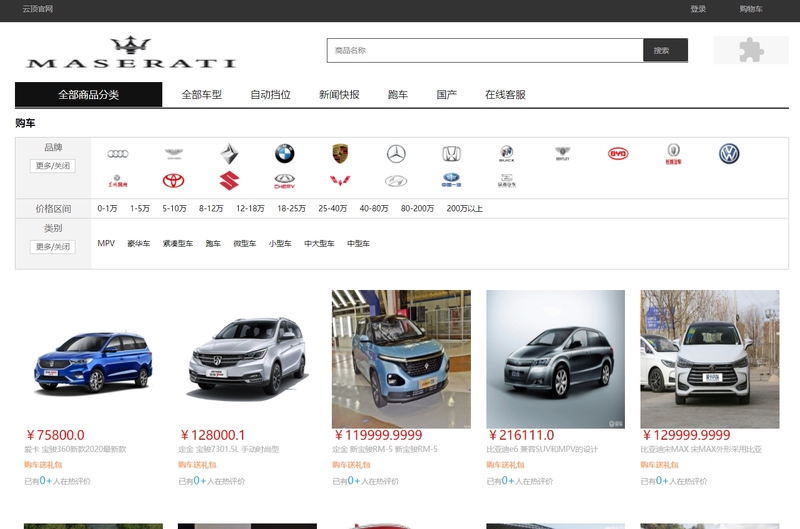
Task: Filter by the Toyota logo
Action: [x=173, y=181]
